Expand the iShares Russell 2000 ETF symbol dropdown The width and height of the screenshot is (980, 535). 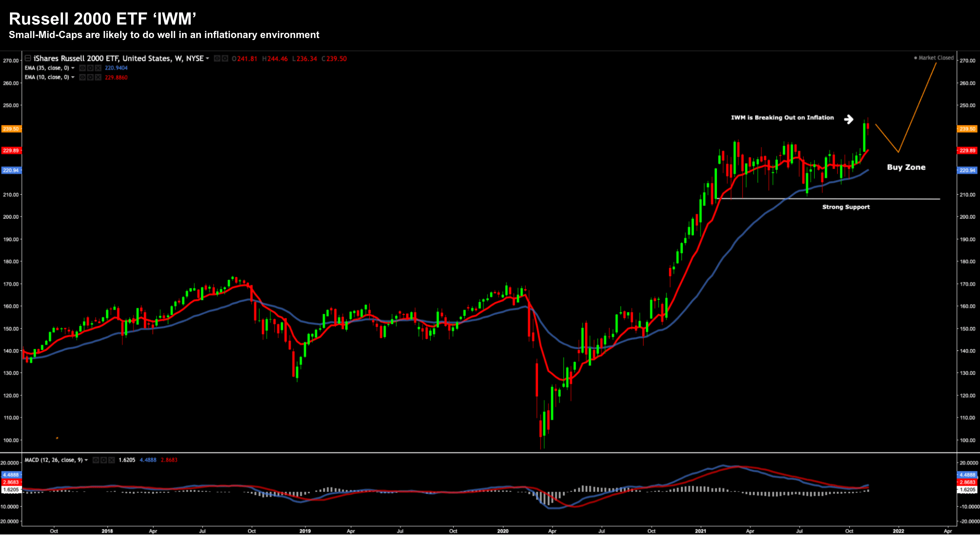[207, 59]
